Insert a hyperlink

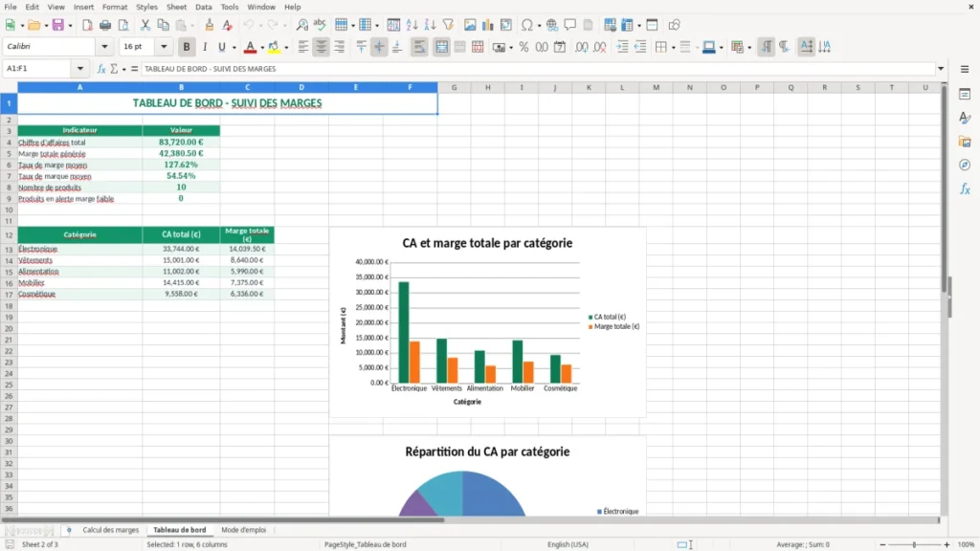[x=552, y=25]
